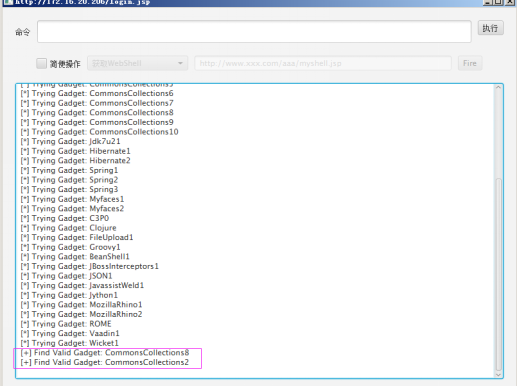Select line Trying Gadget: JSON1
The image size is (517, 387).
click(66, 276)
